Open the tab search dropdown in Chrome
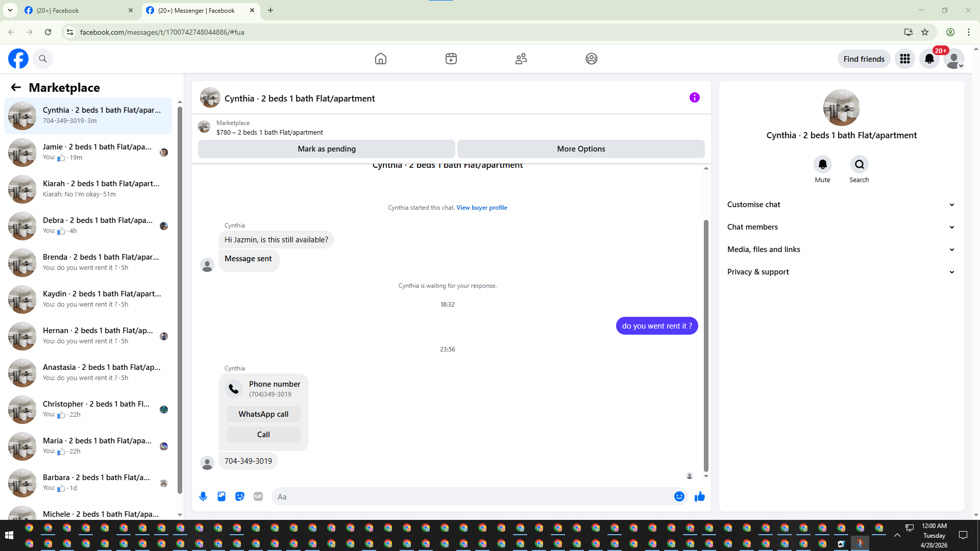This screenshot has width=980, height=551. 10,10
